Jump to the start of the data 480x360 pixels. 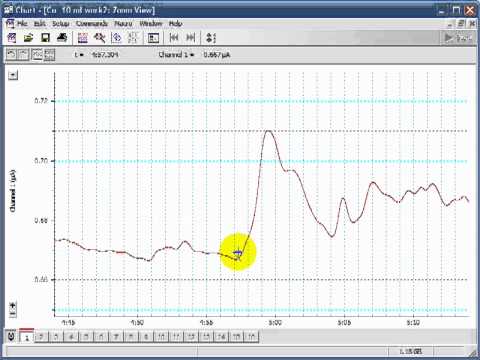pyautogui.click(x=174, y=38)
